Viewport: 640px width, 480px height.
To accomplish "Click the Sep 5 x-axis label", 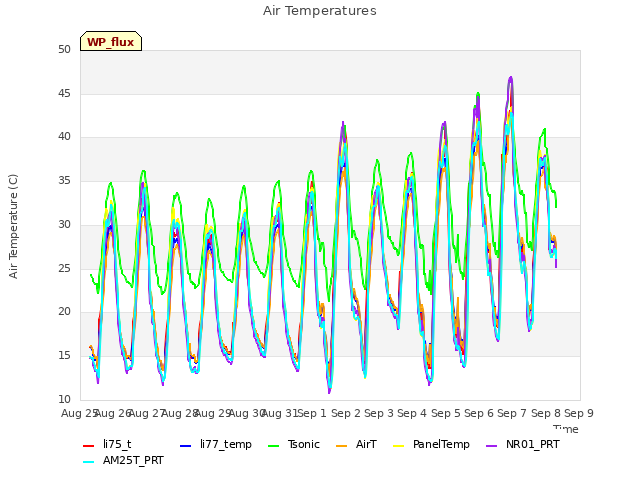I will coord(446,413).
